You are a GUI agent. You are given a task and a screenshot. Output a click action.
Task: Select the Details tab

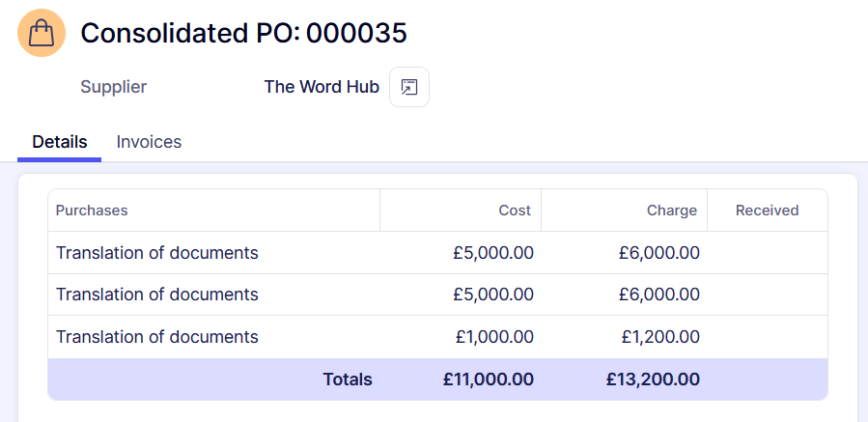click(60, 142)
